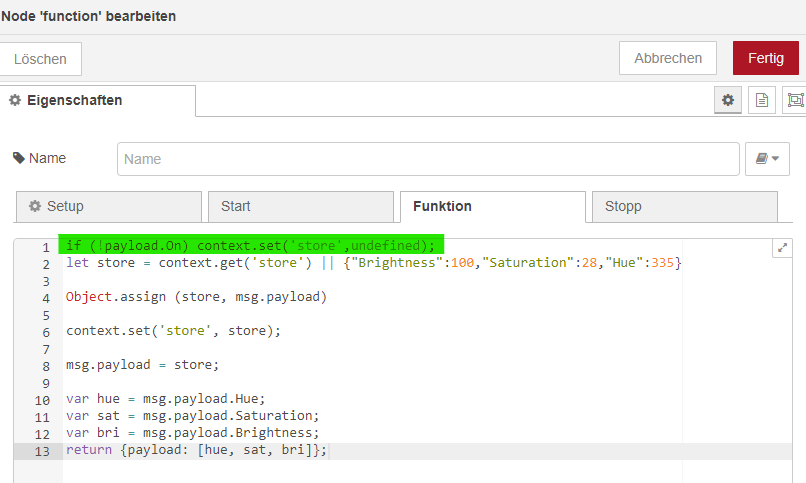The height and width of the screenshot is (483, 806).
Task: Focus the Name input field
Action: pos(428,159)
